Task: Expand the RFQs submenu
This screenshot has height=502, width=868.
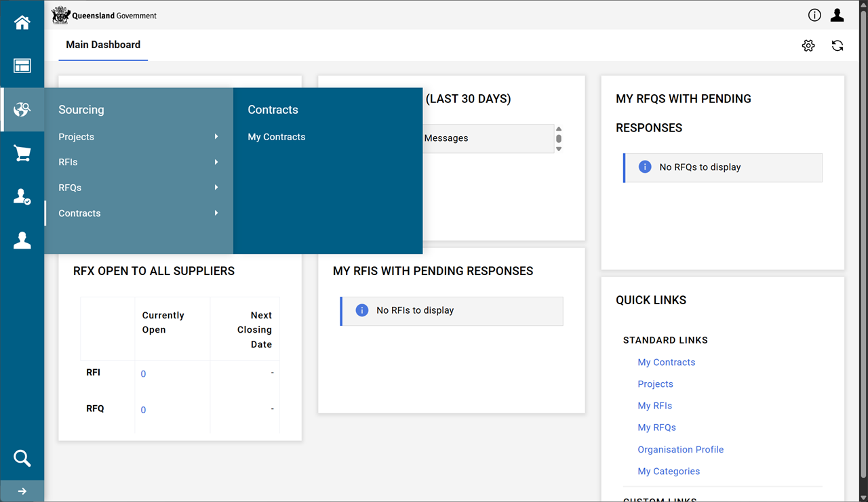Action: point(138,188)
